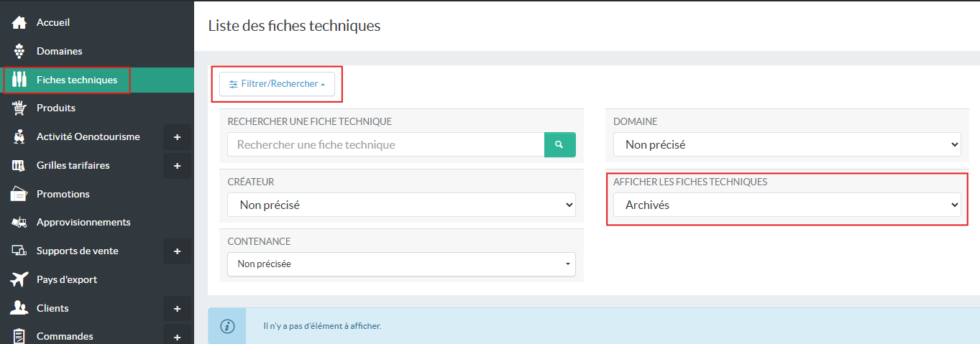Open the Créateur dropdown
The width and height of the screenshot is (980, 344).
click(x=401, y=205)
